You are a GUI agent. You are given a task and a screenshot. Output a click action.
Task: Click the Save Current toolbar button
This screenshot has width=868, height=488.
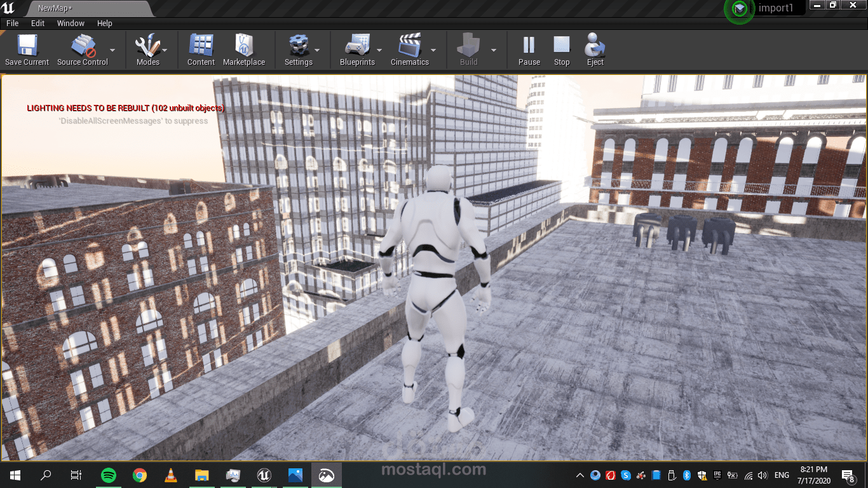point(27,50)
